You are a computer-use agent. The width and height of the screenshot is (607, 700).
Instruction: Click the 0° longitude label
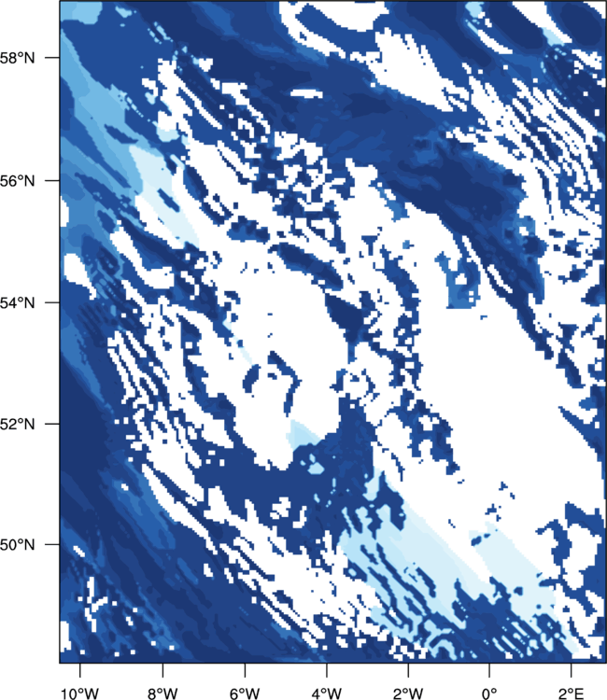click(x=489, y=693)
